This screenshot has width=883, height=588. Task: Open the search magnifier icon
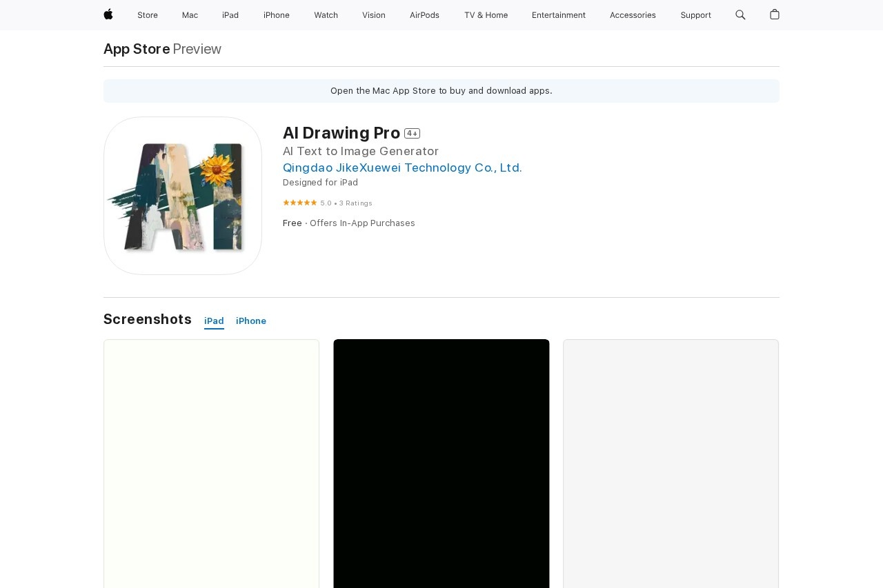click(x=740, y=14)
